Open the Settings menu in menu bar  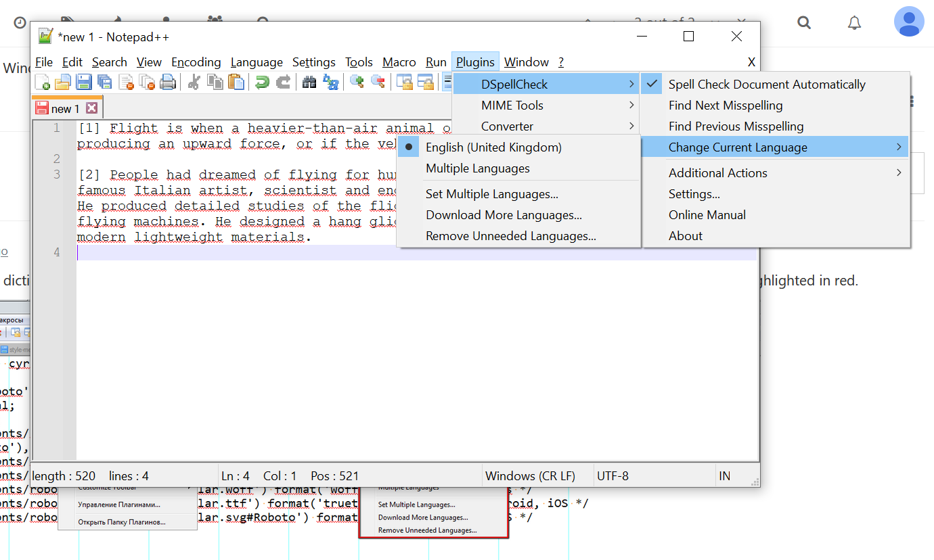click(314, 62)
